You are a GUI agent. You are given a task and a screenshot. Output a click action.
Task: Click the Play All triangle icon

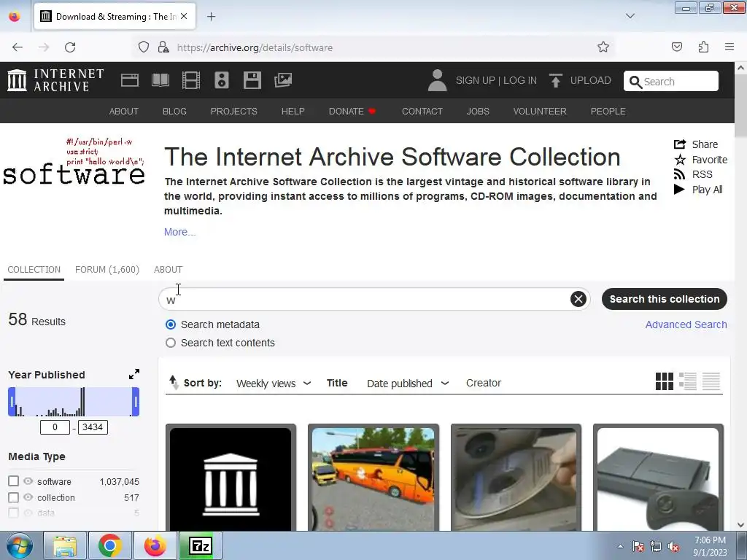point(679,190)
